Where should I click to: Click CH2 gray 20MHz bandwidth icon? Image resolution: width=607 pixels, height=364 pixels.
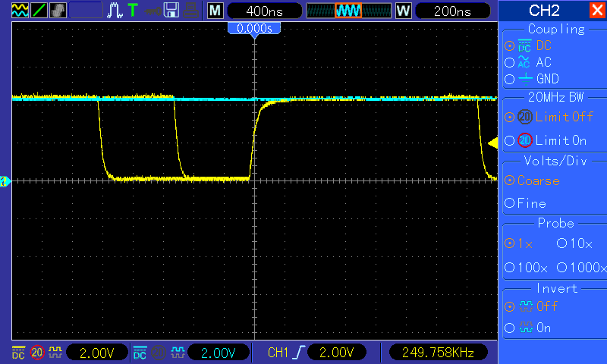click(x=159, y=353)
